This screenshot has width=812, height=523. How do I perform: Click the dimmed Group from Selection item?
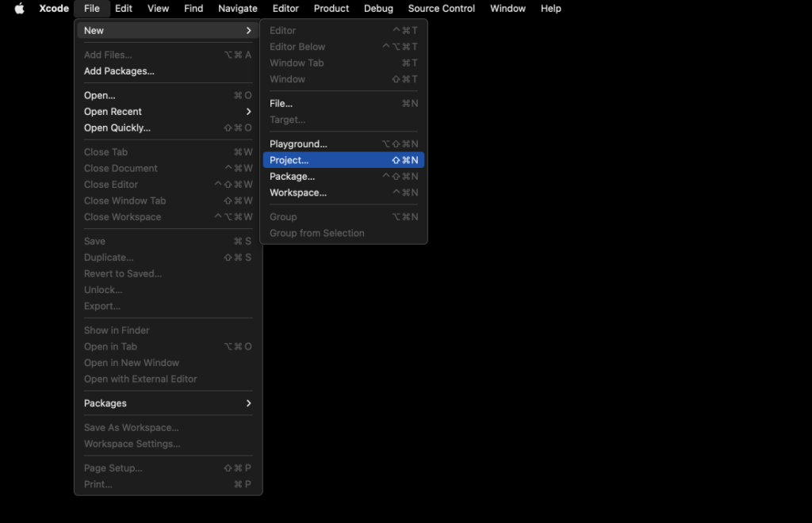point(343,233)
